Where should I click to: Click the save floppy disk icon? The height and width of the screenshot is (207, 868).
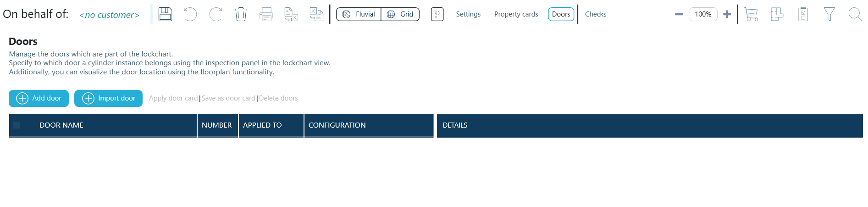tap(165, 14)
